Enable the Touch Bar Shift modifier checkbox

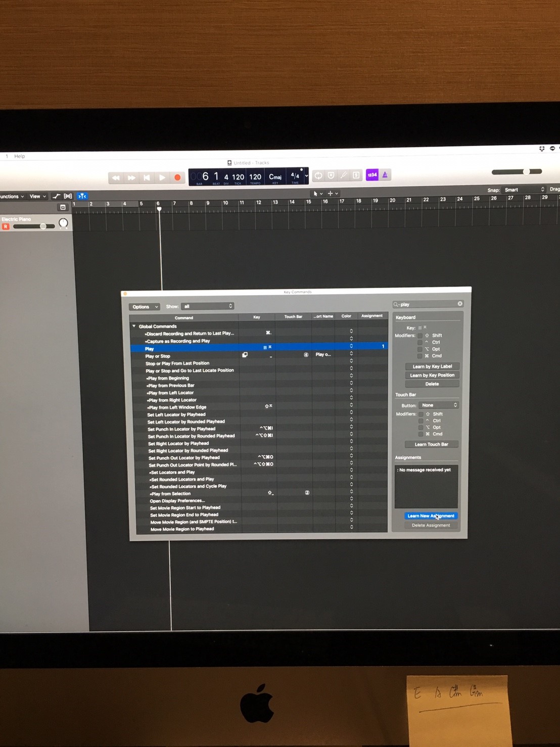point(421,414)
